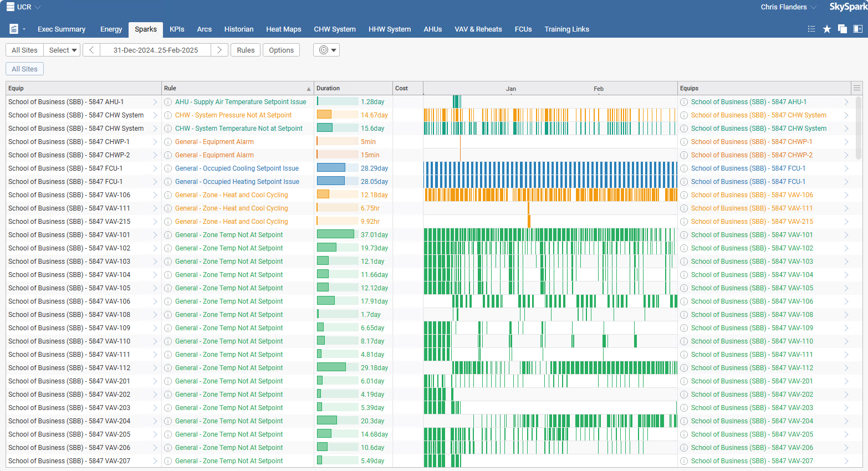Open the table column menu hamburger icon
The height and width of the screenshot is (471, 868).
tap(857, 88)
